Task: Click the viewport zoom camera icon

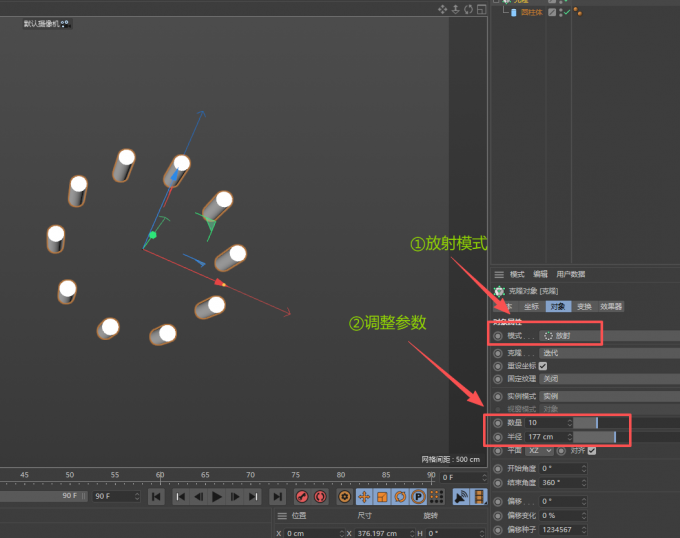Action: (x=455, y=9)
